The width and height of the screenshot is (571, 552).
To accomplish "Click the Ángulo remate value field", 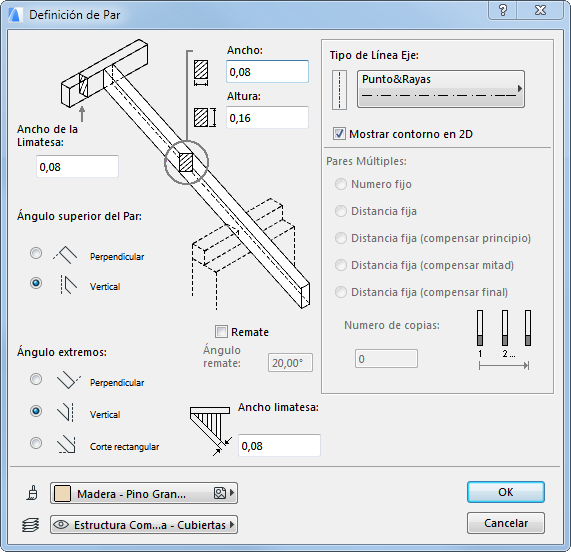I will [x=290, y=363].
